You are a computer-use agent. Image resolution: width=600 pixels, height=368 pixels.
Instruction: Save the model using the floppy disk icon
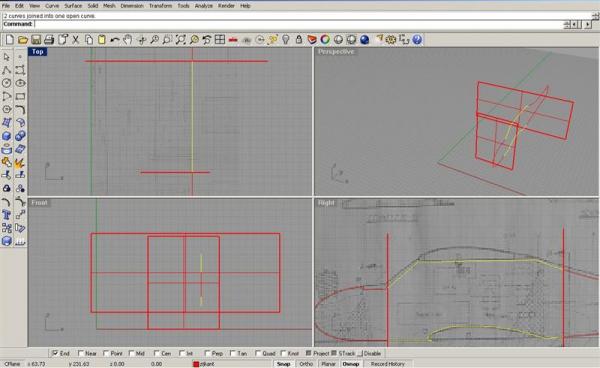(36, 39)
